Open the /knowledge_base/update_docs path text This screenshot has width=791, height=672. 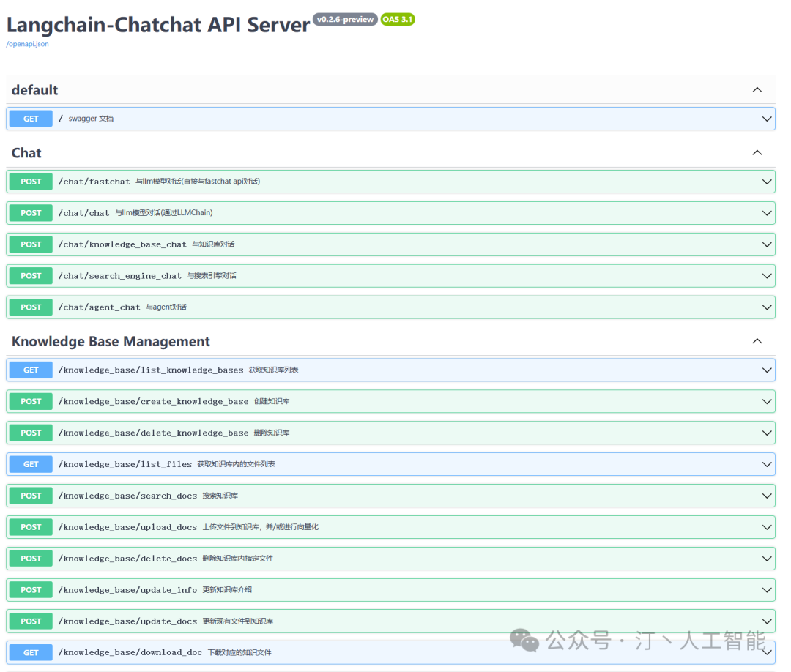[127, 621]
